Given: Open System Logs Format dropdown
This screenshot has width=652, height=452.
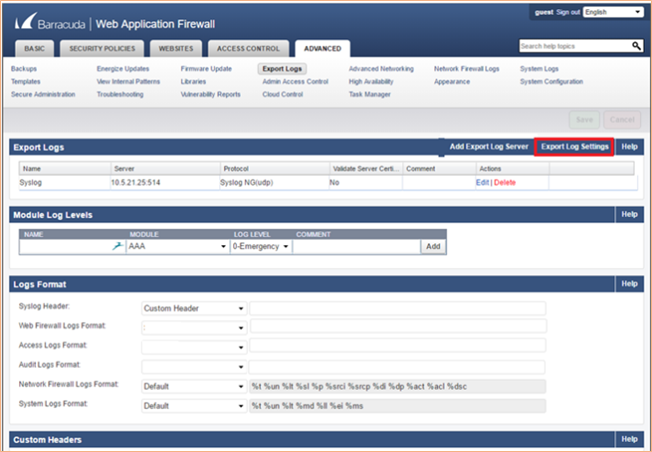Looking at the screenshot, I should click(x=194, y=406).
